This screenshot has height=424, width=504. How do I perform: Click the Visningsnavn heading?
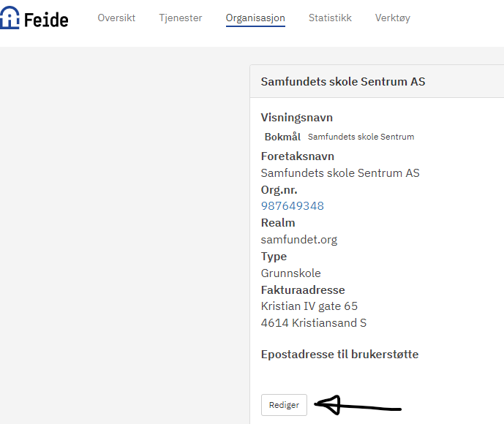(x=297, y=117)
